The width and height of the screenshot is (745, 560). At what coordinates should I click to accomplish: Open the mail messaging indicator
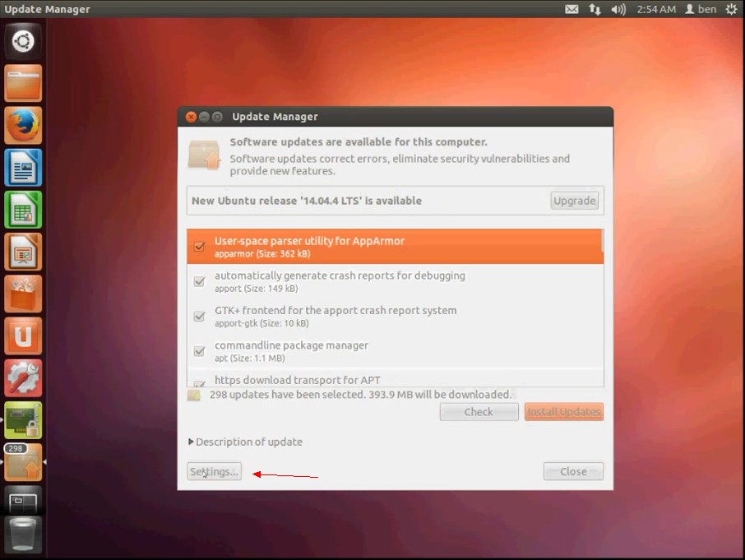pyautogui.click(x=571, y=9)
